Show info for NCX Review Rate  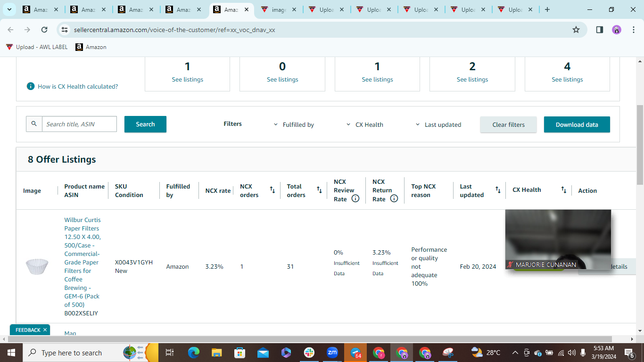pyautogui.click(x=355, y=198)
